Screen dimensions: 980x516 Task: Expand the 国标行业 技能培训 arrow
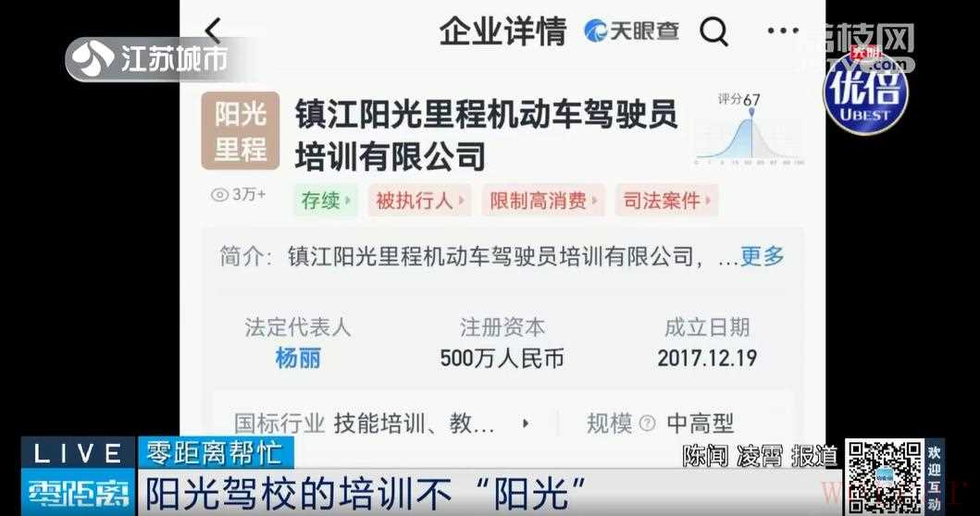525,424
